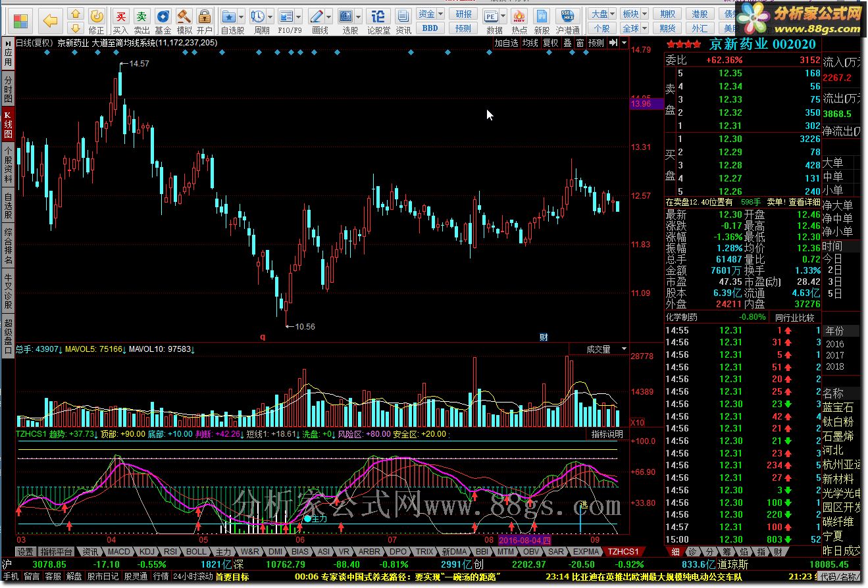Expand the F10/F9 dropdown arrow
868x588 pixels.
click(299, 16)
